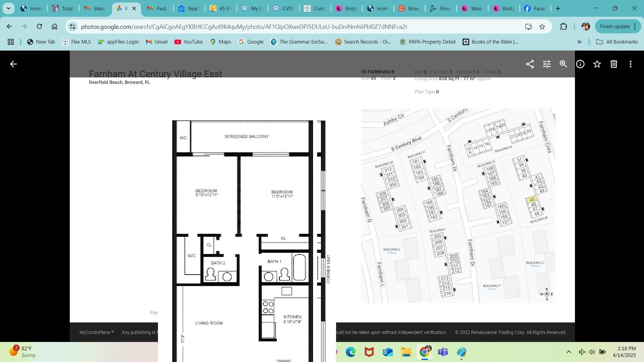Open weather widget showing 82°F
Viewport: 644px width, 362px height.
pos(22,352)
